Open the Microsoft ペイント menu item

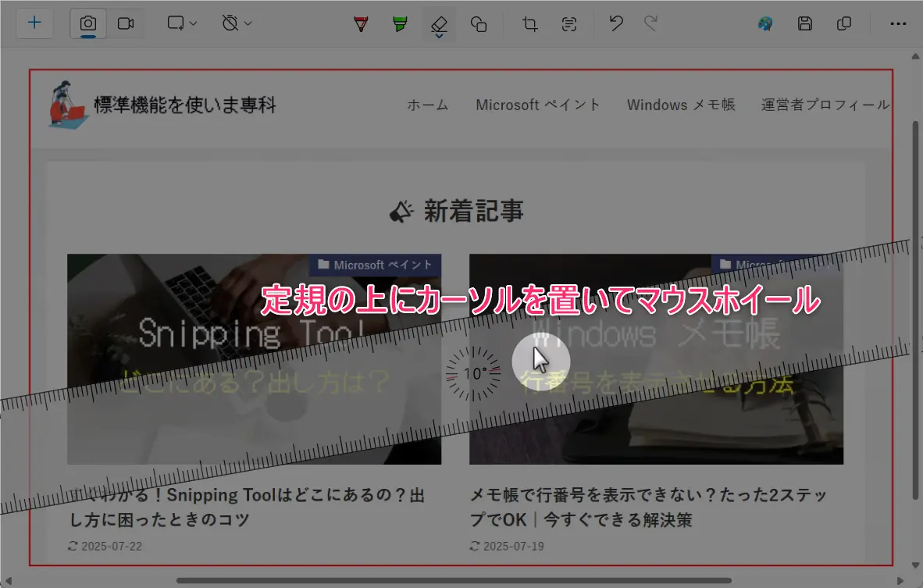pos(538,105)
